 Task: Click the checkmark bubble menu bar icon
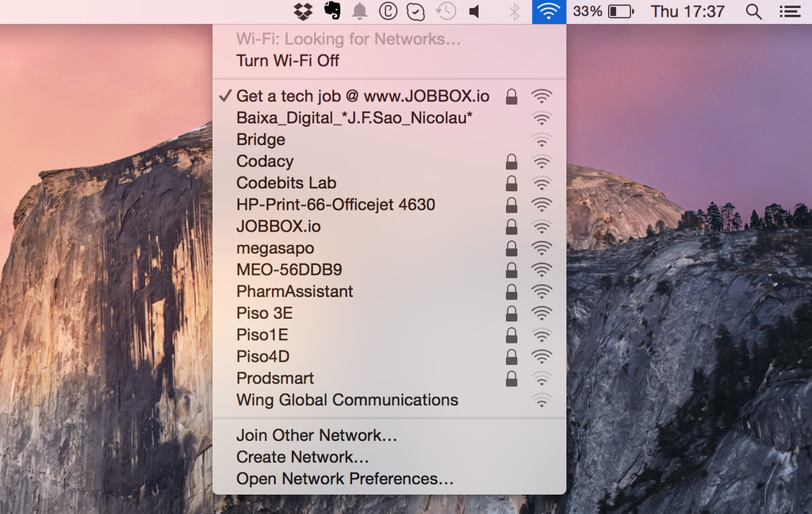point(416,11)
